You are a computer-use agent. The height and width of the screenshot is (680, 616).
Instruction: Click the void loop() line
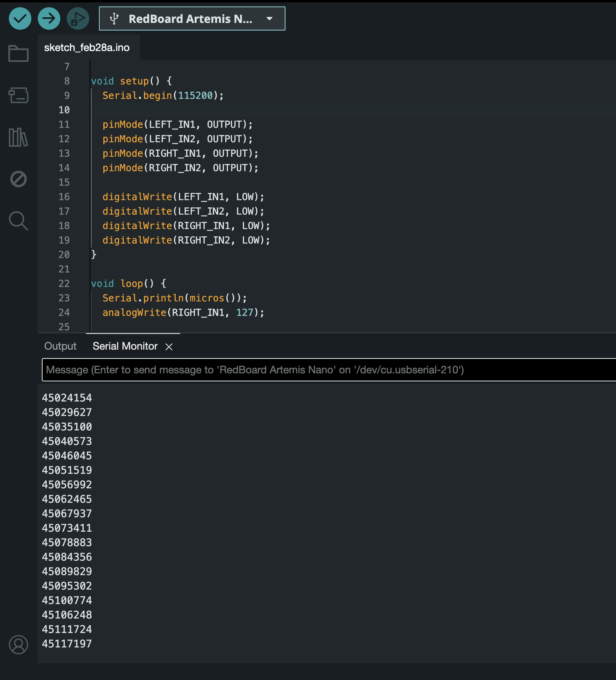pos(129,283)
